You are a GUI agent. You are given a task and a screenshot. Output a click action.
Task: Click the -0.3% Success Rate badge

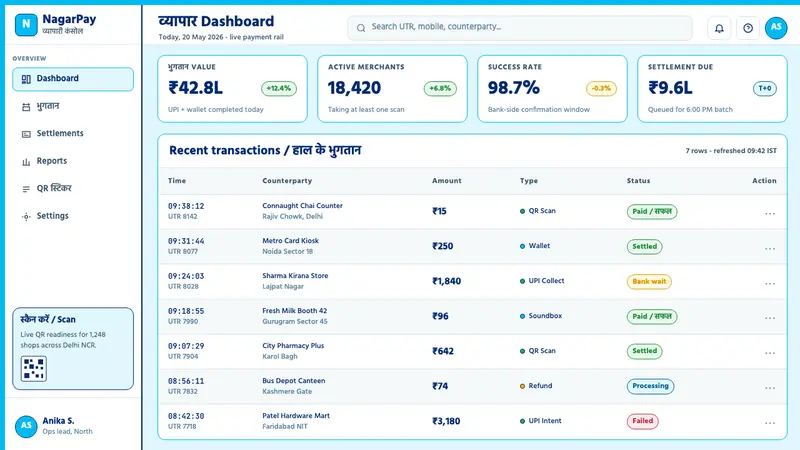(601, 89)
